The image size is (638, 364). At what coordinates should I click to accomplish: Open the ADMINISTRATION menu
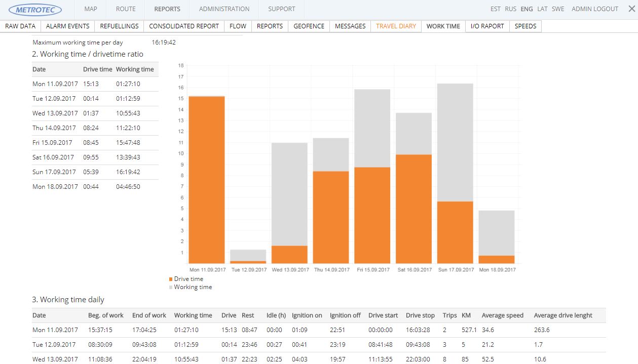coord(224,9)
